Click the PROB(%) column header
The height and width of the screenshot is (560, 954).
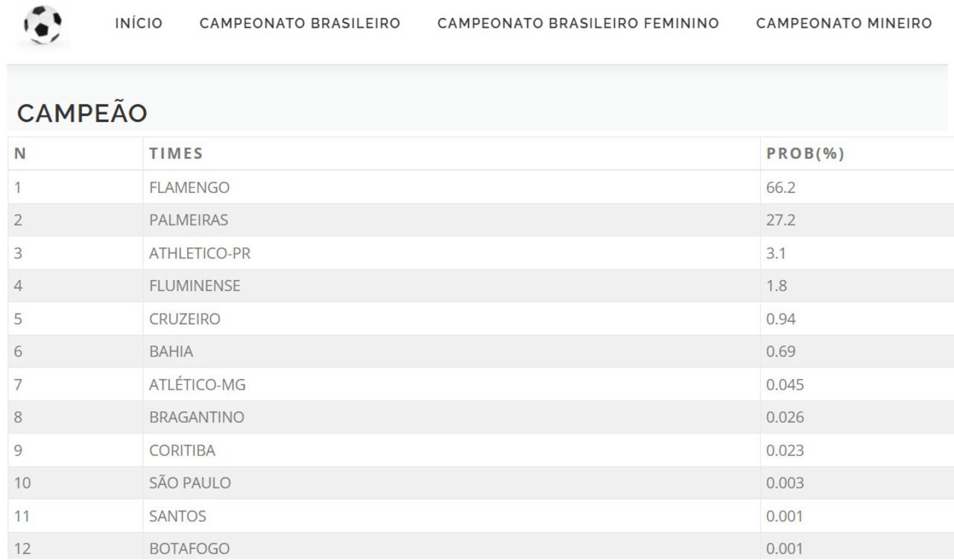(810, 154)
